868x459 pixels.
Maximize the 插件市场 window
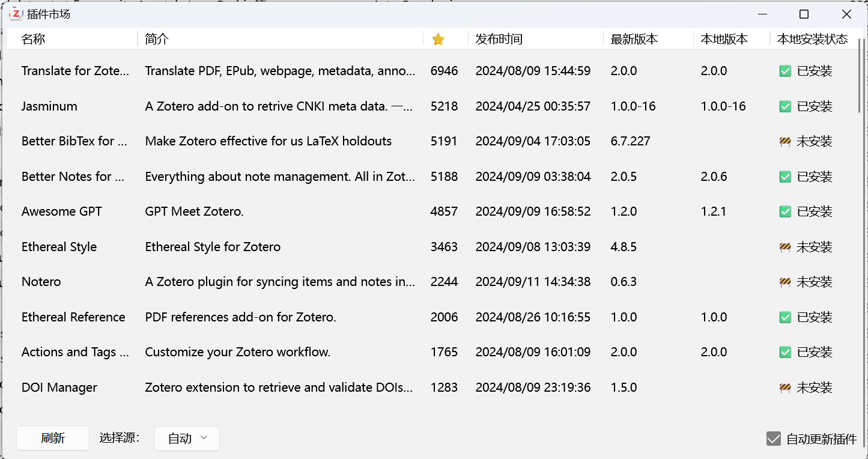(804, 14)
